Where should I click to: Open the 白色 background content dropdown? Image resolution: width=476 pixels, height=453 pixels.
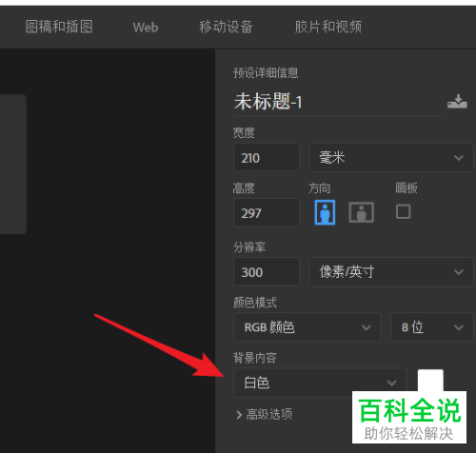[x=320, y=383]
